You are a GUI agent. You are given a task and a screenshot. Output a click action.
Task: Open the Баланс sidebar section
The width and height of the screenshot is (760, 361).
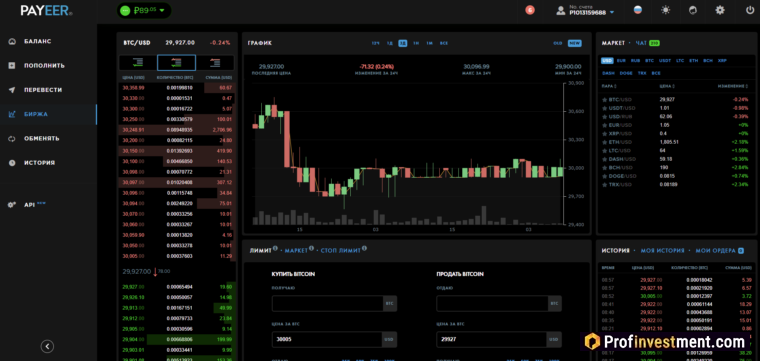click(x=37, y=42)
